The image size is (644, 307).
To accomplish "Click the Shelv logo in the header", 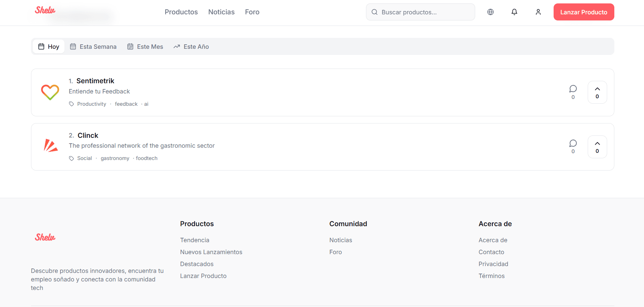I will [45, 10].
